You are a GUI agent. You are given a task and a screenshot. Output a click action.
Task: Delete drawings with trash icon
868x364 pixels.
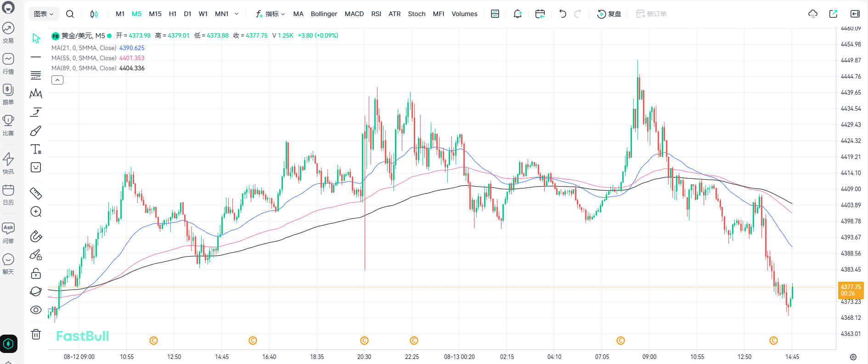coord(36,334)
